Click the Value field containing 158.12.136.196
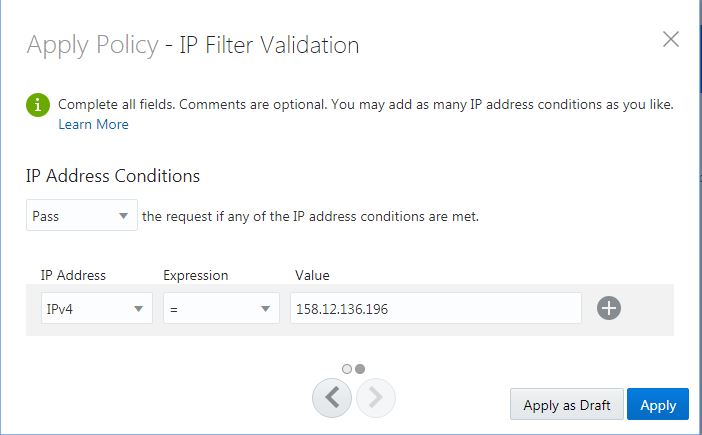The height and width of the screenshot is (435, 702). coord(436,308)
